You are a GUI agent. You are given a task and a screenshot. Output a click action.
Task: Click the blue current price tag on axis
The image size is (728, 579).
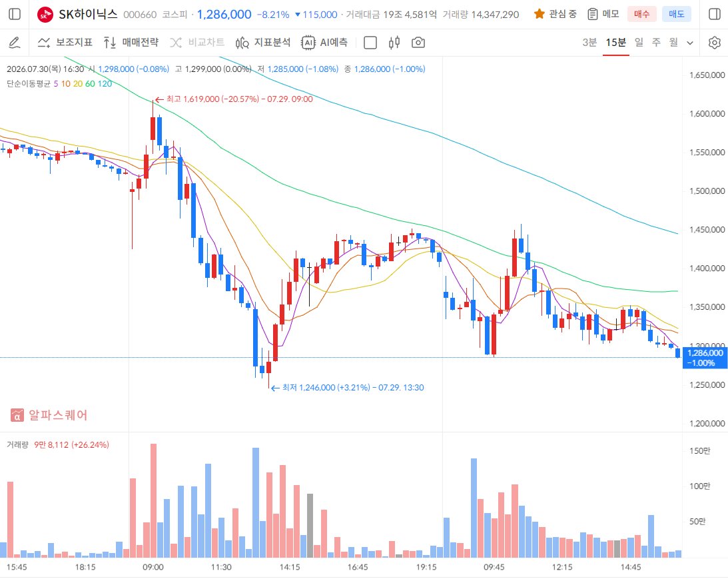click(705, 358)
